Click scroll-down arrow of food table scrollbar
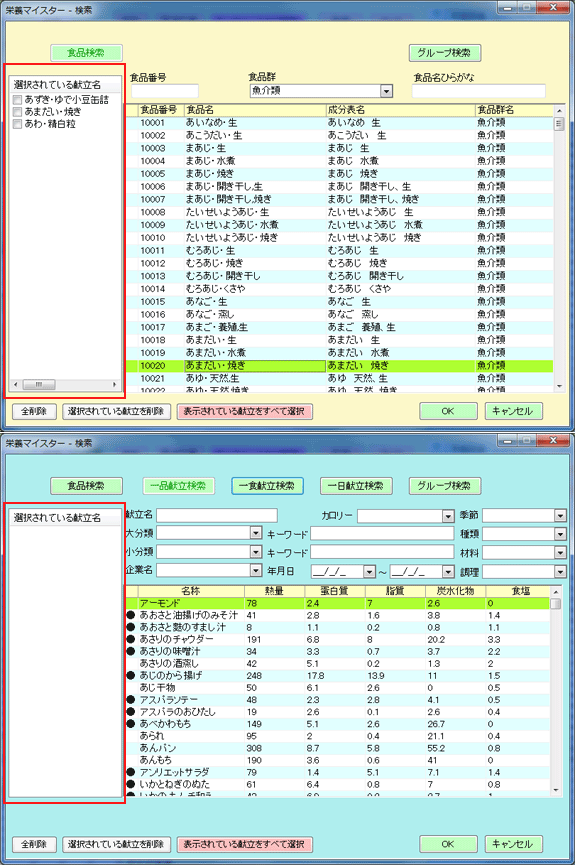 [560, 387]
